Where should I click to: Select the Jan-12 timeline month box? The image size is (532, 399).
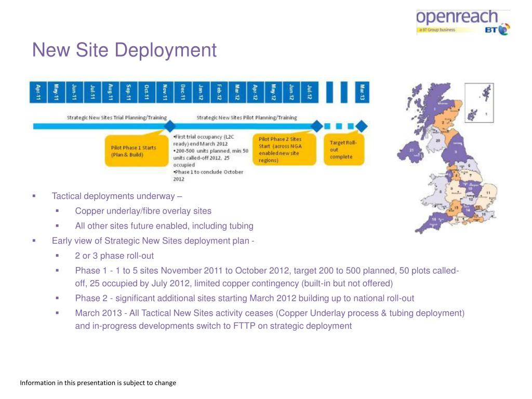tap(201, 92)
